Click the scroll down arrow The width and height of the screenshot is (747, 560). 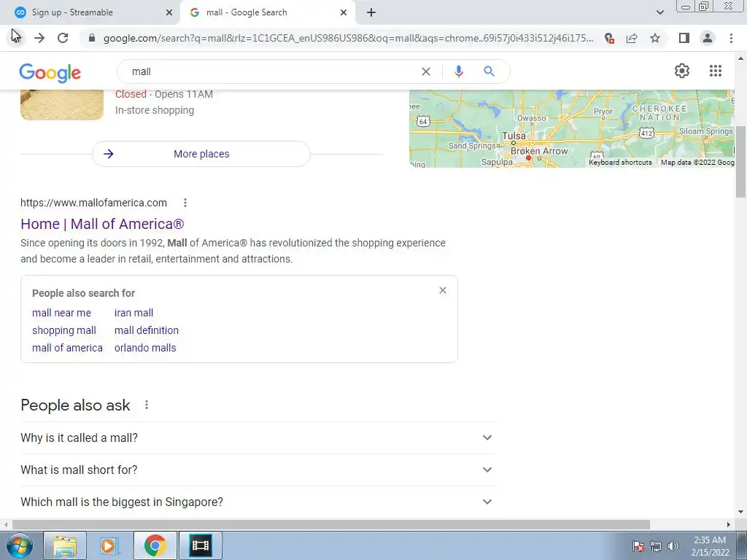pos(740,512)
